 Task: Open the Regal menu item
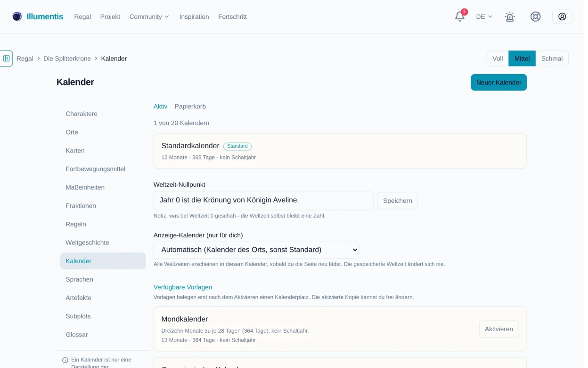pyautogui.click(x=82, y=17)
